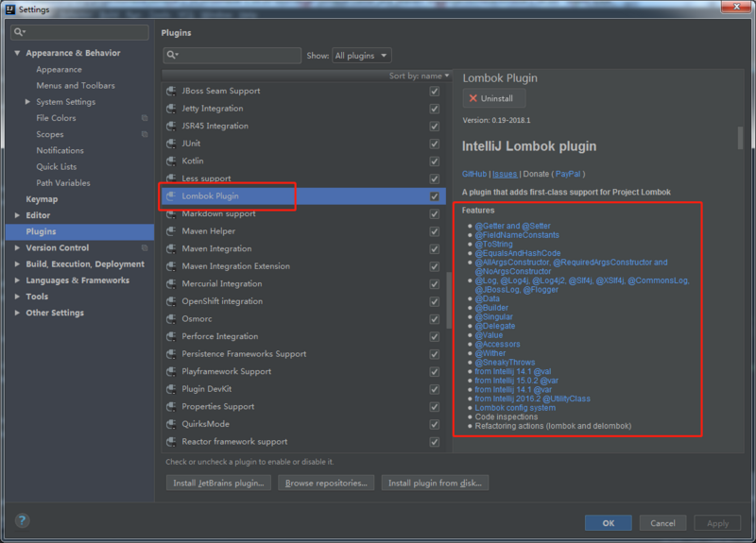Screen dimensions: 756x543
Task: Click the plugin icon beside OpenShift integration
Action: click(171, 301)
